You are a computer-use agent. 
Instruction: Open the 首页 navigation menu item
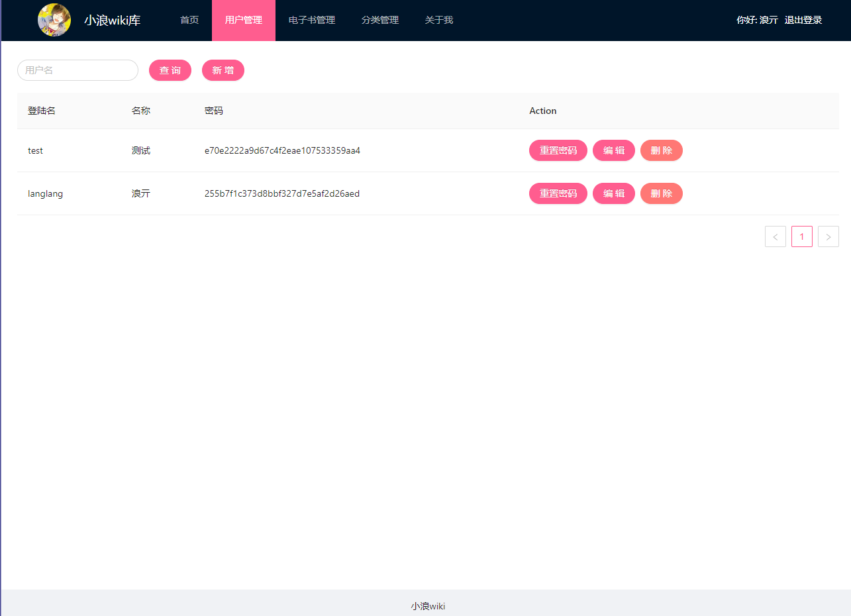point(189,20)
